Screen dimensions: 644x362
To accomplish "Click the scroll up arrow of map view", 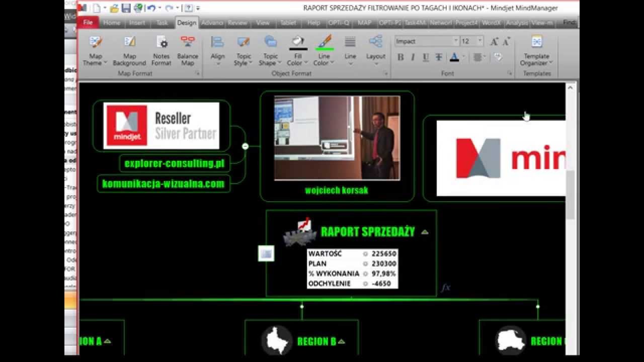I will (x=570, y=87).
